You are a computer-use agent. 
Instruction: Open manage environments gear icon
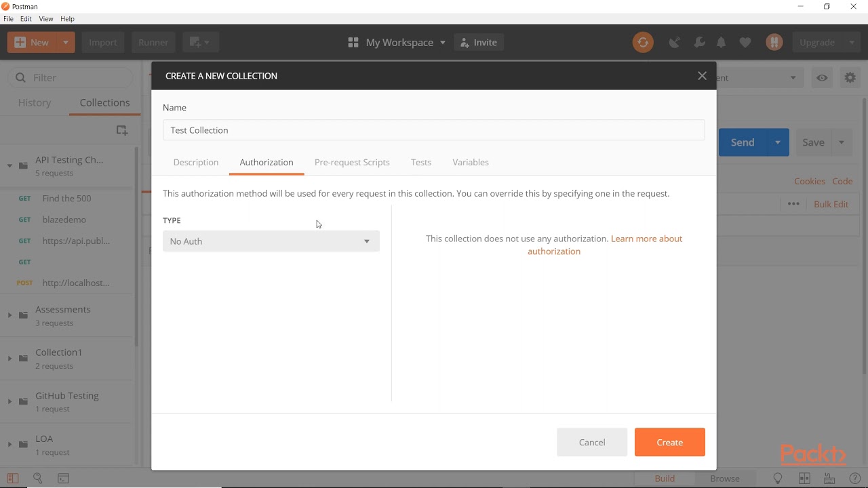click(x=850, y=78)
